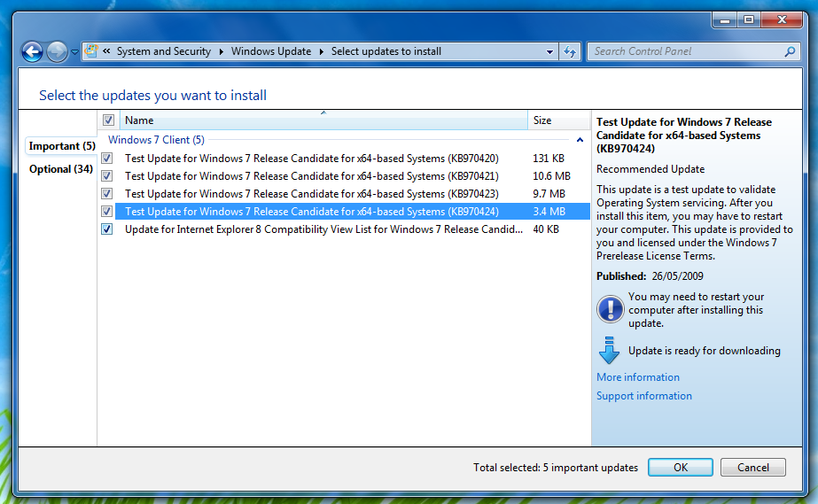Open the Support information link
The image size is (818, 504).
(x=644, y=396)
